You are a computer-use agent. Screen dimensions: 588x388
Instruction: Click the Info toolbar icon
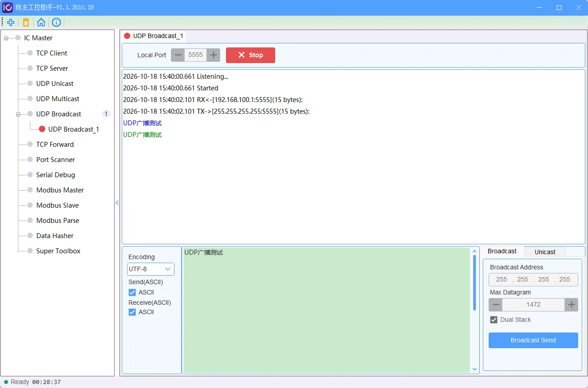(x=56, y=22)
